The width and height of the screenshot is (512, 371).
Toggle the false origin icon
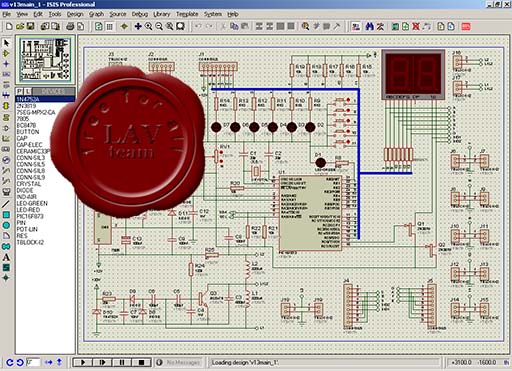pyautogui.click(x=124, y=26)
